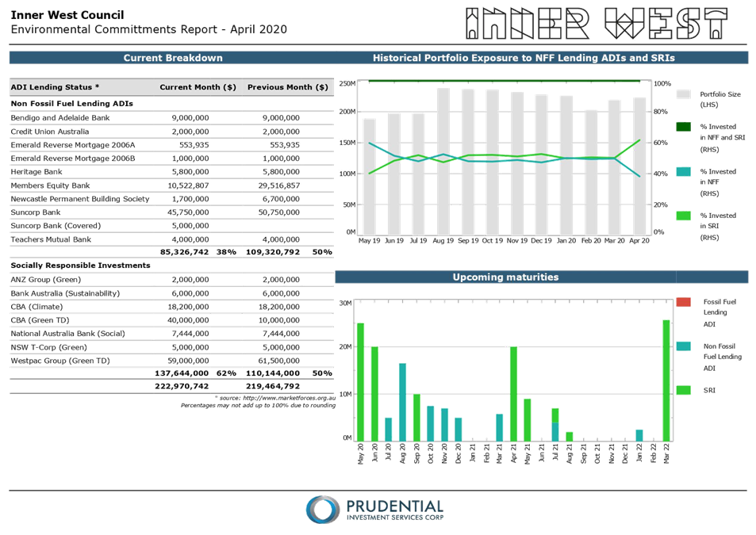Select the Bendigo and Adelaide Bank row label

point(60,118)
